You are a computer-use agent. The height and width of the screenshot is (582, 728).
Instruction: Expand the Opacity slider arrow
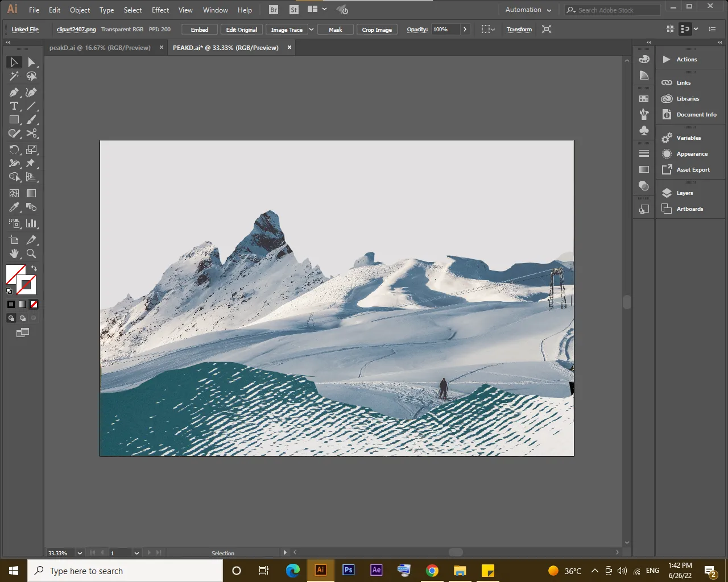pyautogui.click(x=465, y=30)
